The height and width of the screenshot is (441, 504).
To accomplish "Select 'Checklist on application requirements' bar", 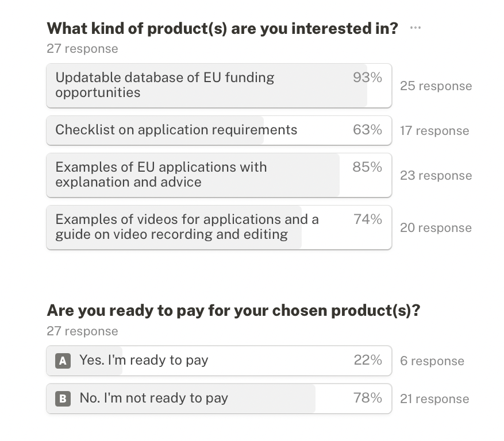I will [x=219, y=130].
